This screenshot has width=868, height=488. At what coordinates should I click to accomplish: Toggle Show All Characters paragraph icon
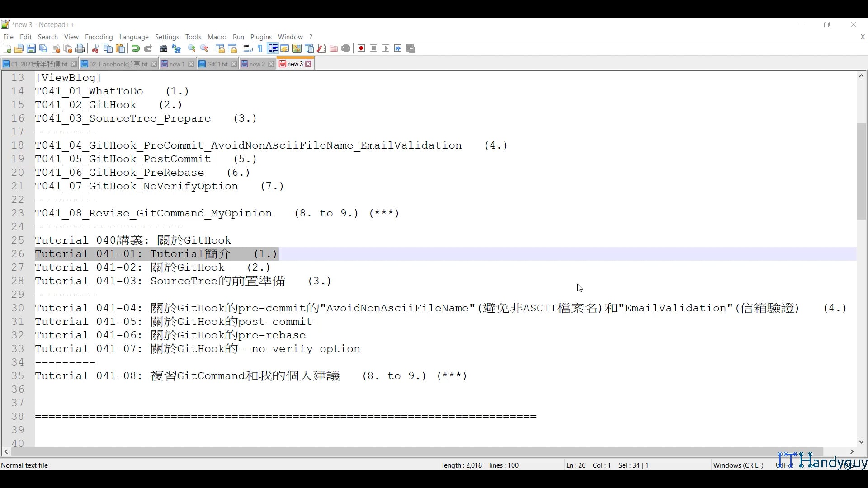click(x=260, y=48)
